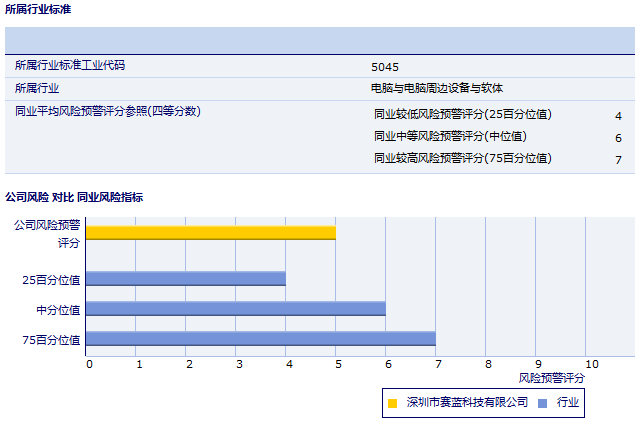Image resolution: width=643 pixels, height=423 pixels.
Task: Click the yellow legend swatch for 深圳市赛蓝科技有限公司
Action: click(392, 403)
